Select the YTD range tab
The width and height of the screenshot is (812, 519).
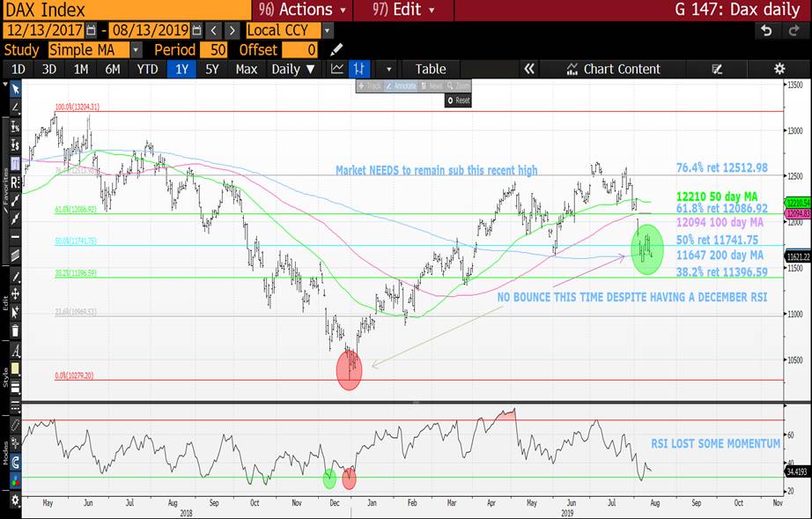click(x=147, y=69)
